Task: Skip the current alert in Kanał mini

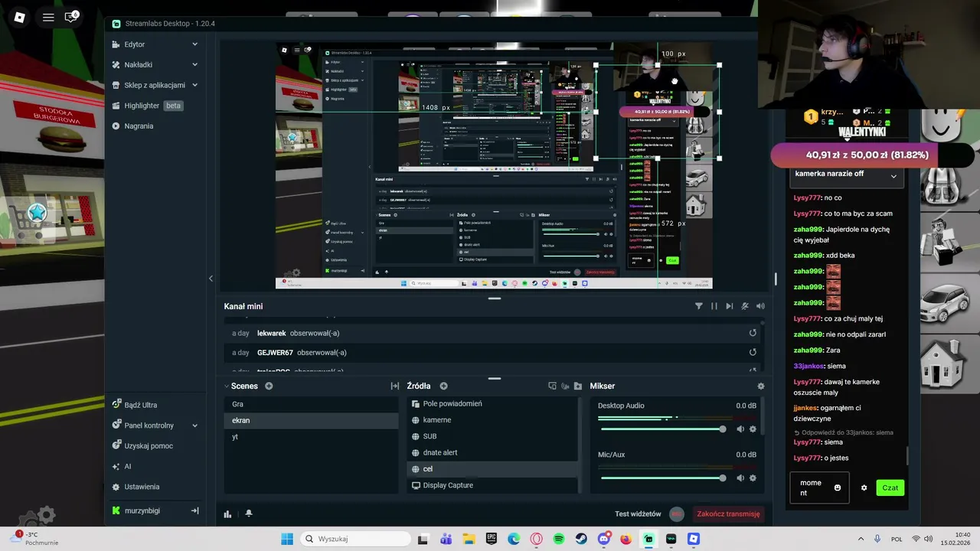Action: tap(730, 306)
